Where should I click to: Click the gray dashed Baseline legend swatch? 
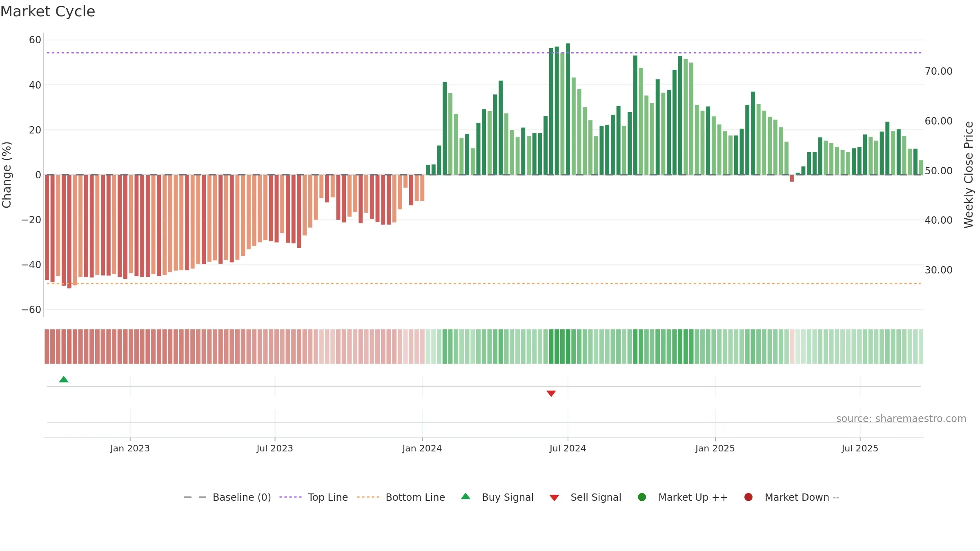coord(195,497)
